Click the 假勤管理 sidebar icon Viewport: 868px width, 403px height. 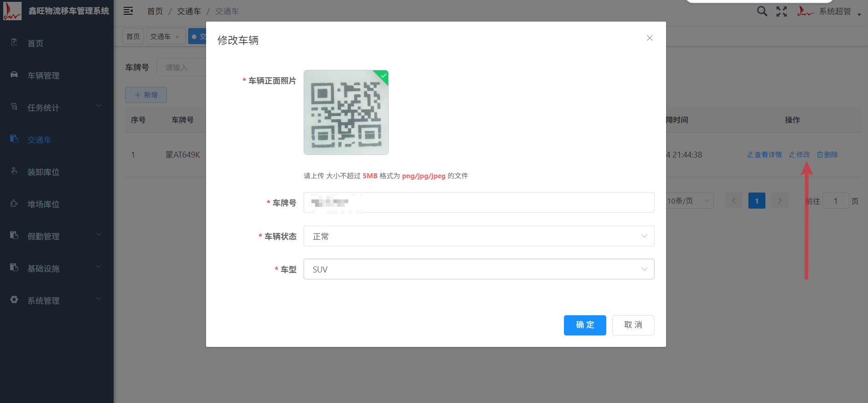14,235
